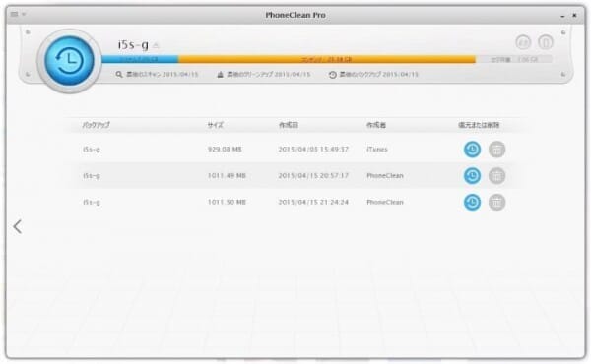The height and width of the screenshot is (364, 591).
Task: Click the large blue backup restore clock icon
Action: tap(69, 61)
